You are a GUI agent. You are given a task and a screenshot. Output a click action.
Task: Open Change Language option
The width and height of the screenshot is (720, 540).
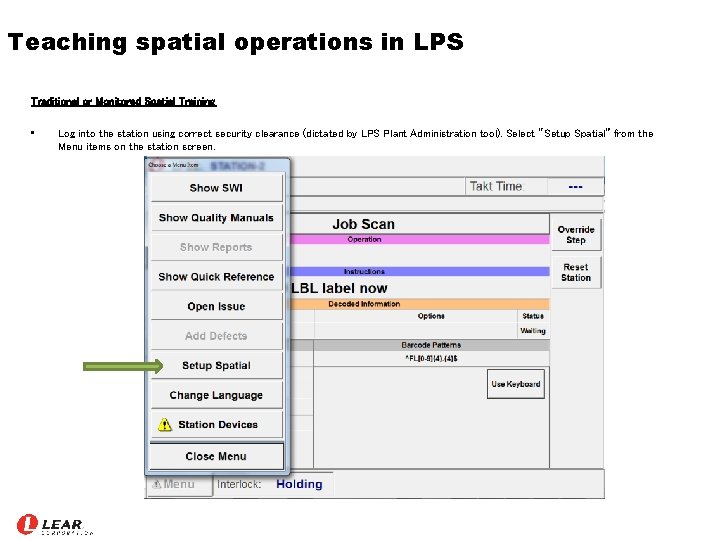216,395
